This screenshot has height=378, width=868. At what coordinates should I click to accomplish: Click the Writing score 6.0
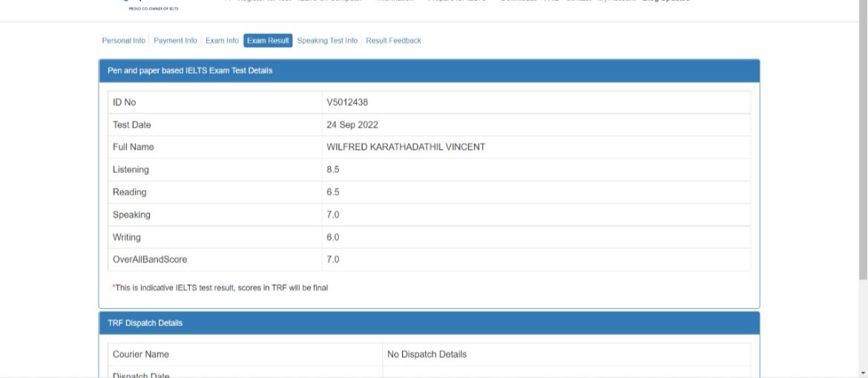(x=332, y=237)
